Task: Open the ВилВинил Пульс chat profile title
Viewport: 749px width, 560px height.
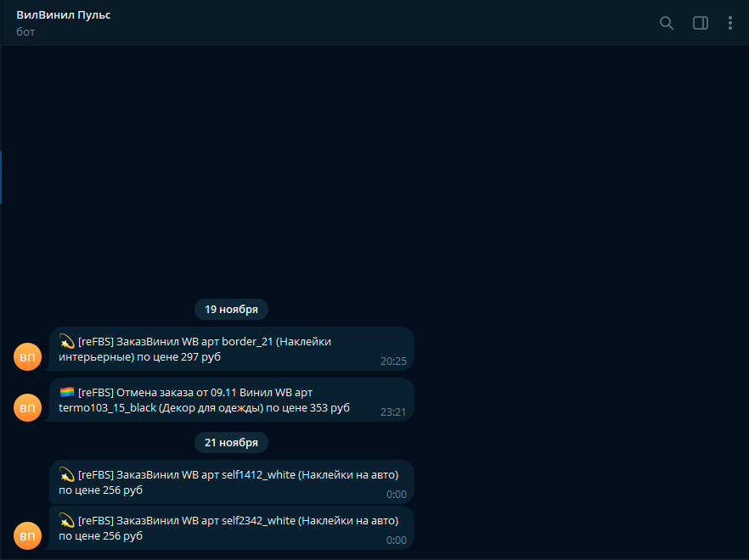Action: click(x=64, y=15)
